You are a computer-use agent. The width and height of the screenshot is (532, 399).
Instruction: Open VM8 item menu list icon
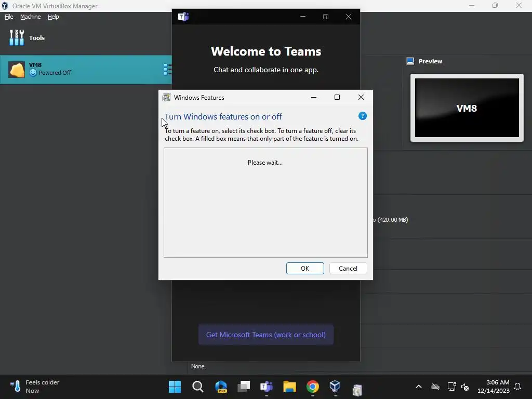(x=168, y=69)
